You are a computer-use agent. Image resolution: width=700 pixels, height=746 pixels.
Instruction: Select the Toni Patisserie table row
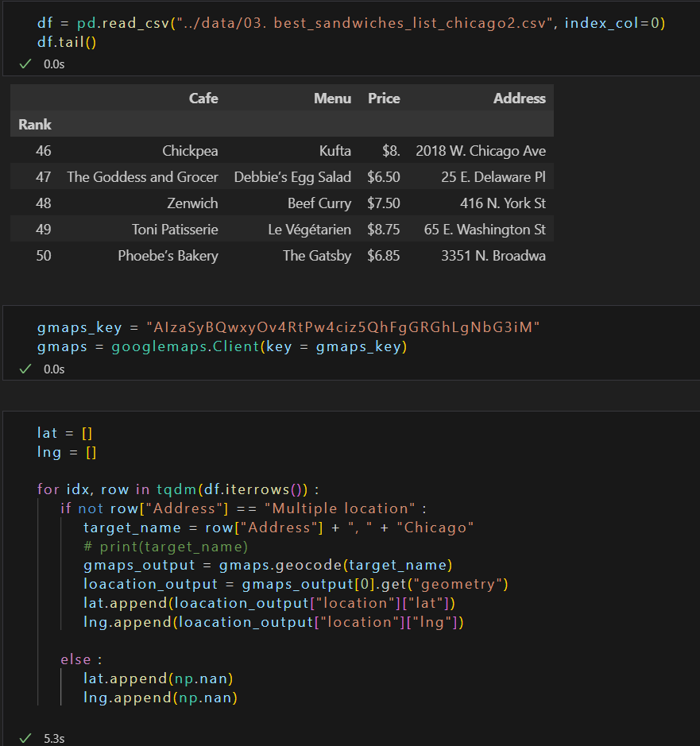point(282,230)
